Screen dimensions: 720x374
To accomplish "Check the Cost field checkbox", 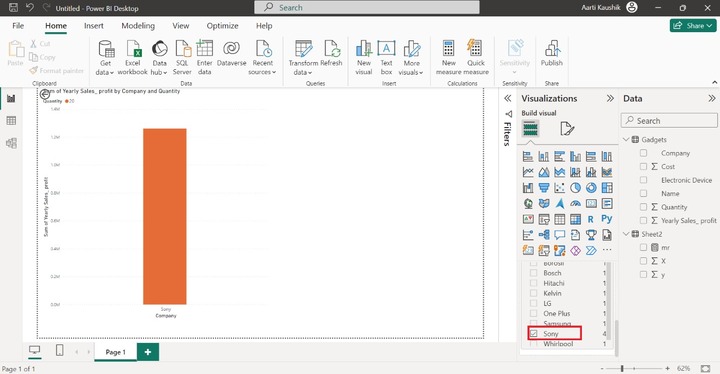I will [x=643, y=166].
